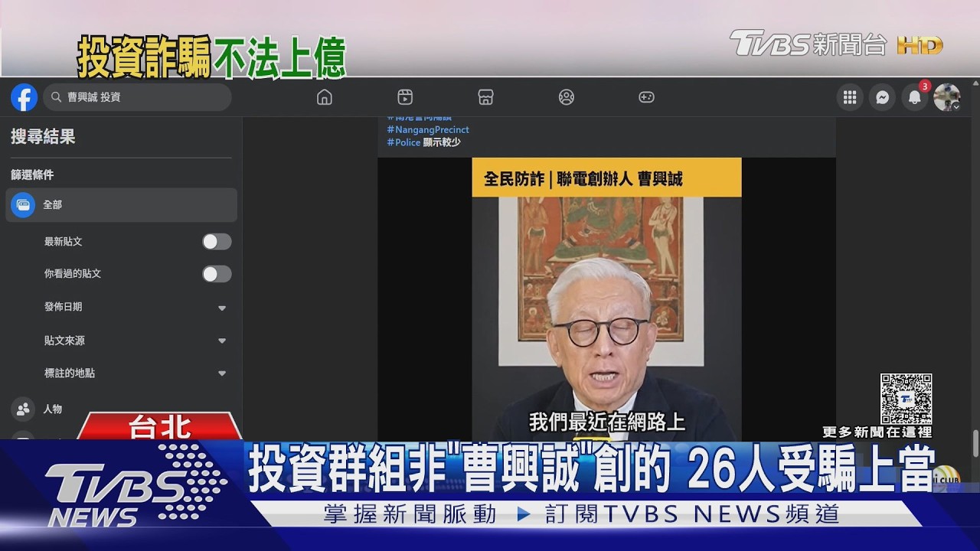Open the Facebook logo home link
This screenshot has height=551, width=980.
point(24,97)
